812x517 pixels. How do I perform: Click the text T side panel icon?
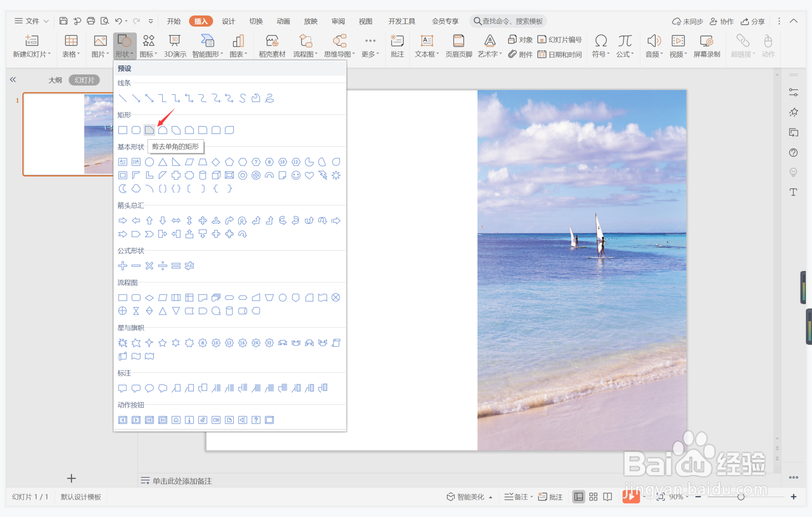pyautogui.click(x=793, y=192)
